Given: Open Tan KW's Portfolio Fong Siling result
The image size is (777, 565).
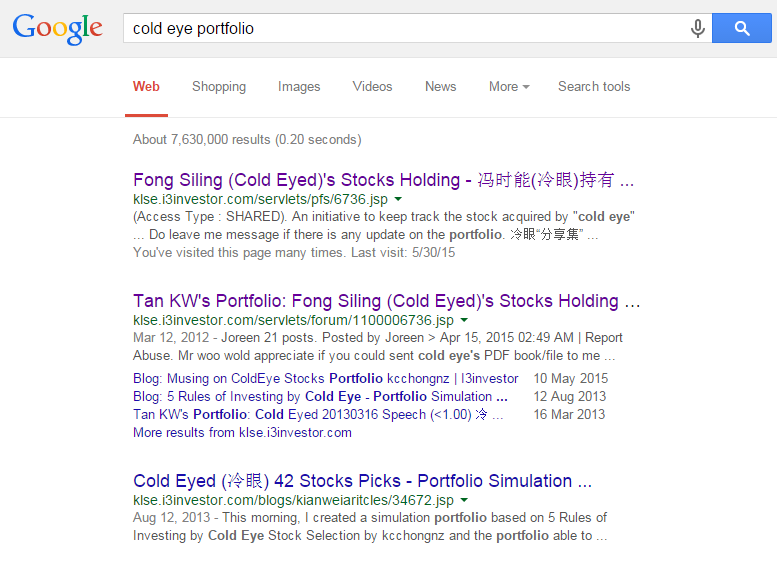Looking at the screenshot, I should [387, 301].
